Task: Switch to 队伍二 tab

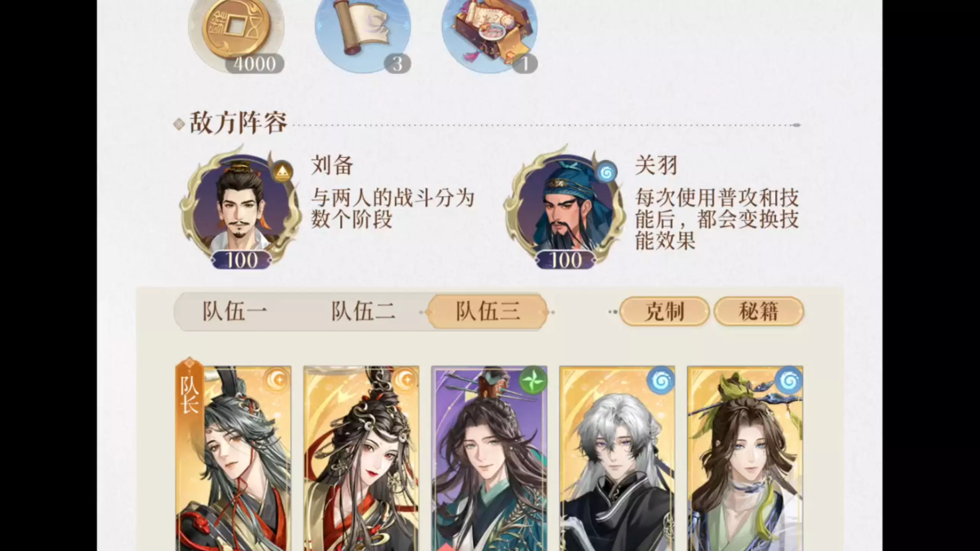Action: pos(363,311)
